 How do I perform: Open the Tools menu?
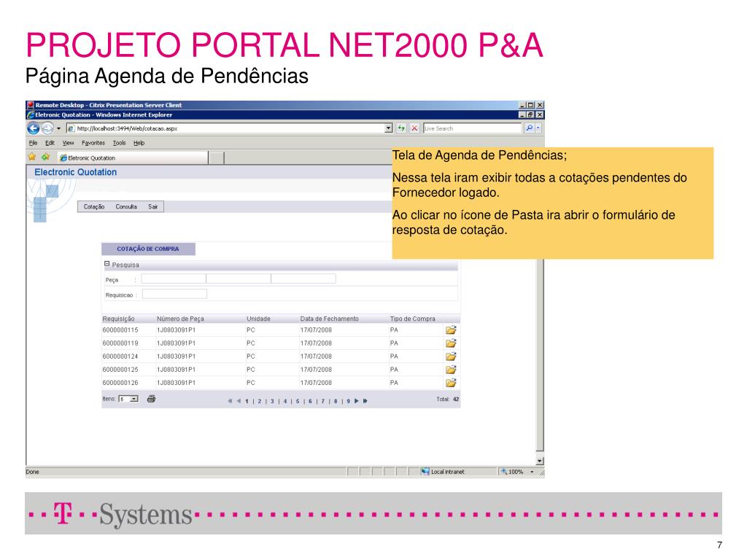[119, 143]
